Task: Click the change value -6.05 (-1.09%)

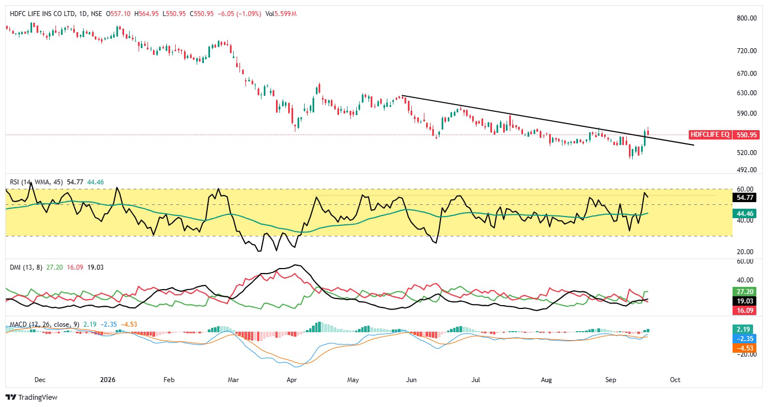Action: 240,14
